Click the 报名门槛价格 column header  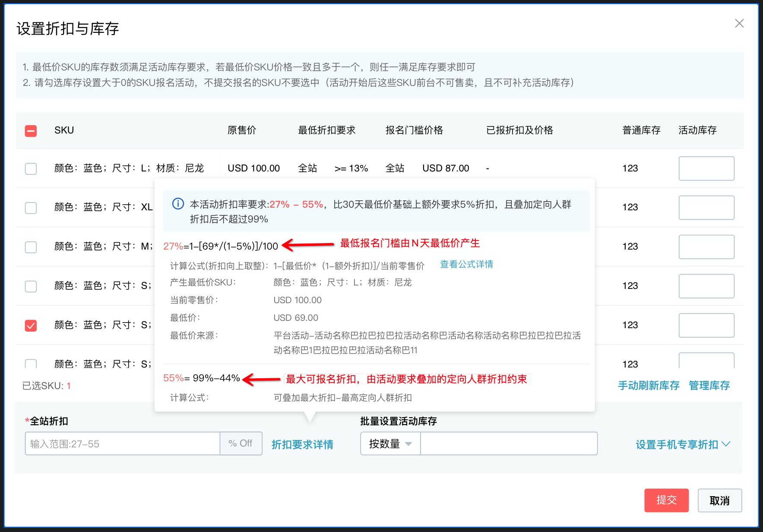point(414,130)
